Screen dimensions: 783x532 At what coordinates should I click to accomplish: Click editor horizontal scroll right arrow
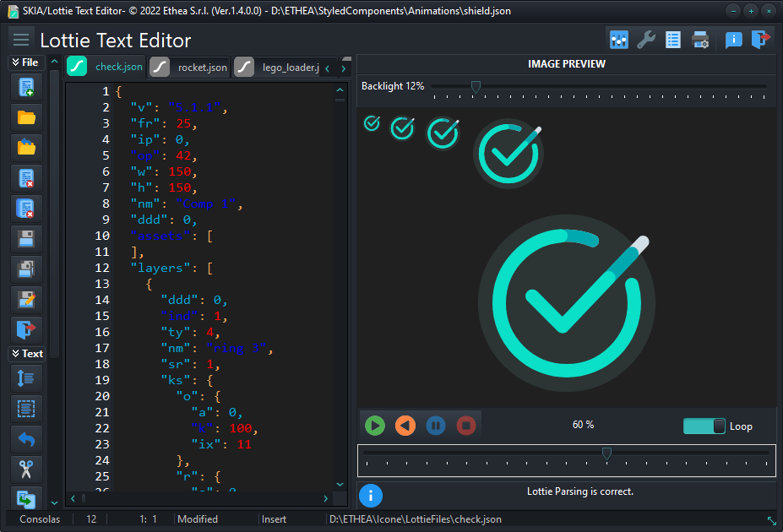[325, 498]
